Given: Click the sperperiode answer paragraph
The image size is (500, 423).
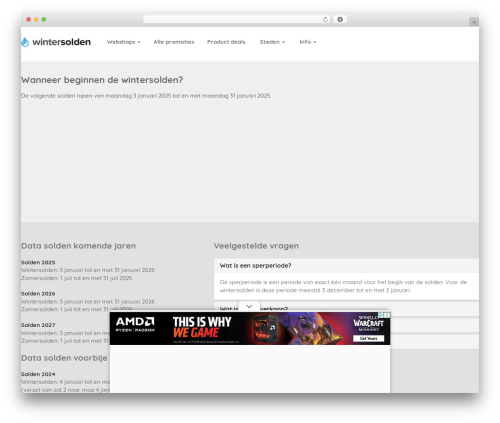Looking at the screenshot, I should pos(343,286).
